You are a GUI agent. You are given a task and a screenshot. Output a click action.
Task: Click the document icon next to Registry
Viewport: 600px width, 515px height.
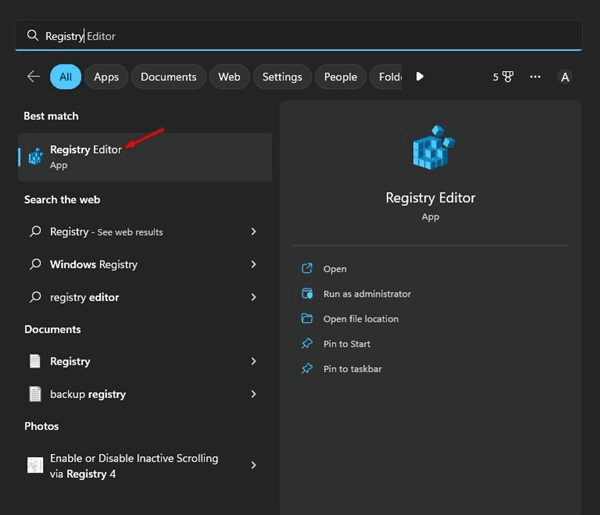(35, 361)
